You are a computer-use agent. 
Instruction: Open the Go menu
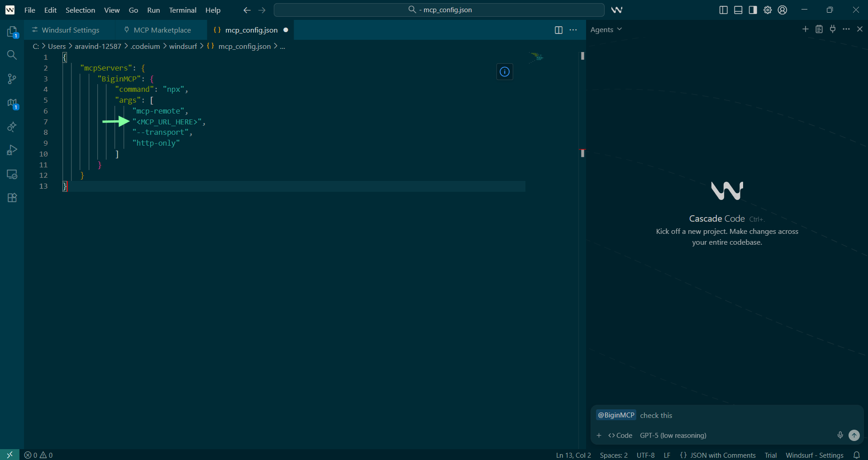tap(134, 10)
